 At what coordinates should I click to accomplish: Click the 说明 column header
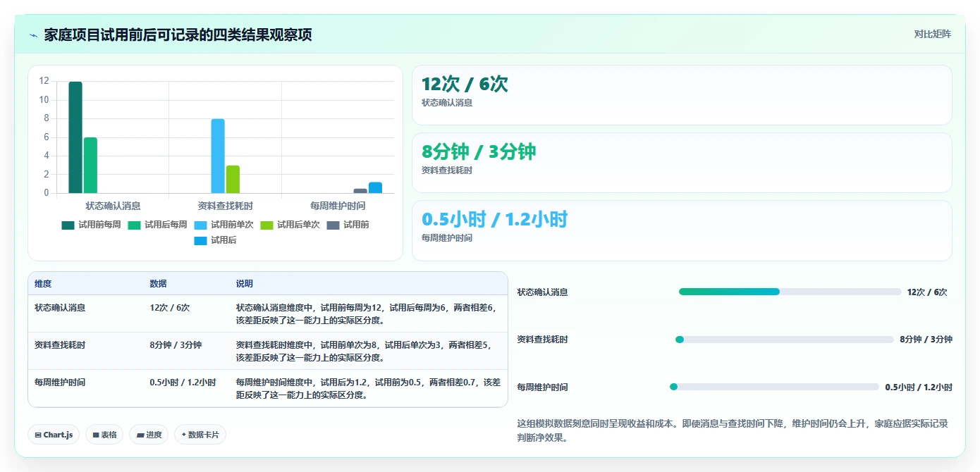pyautogui.click(x=245, y=284)
